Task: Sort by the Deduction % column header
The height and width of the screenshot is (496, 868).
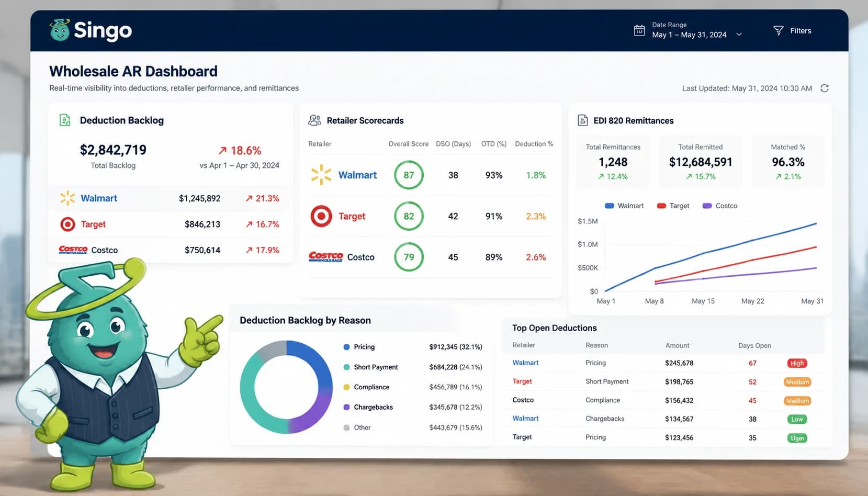Action: coord(534,144)
